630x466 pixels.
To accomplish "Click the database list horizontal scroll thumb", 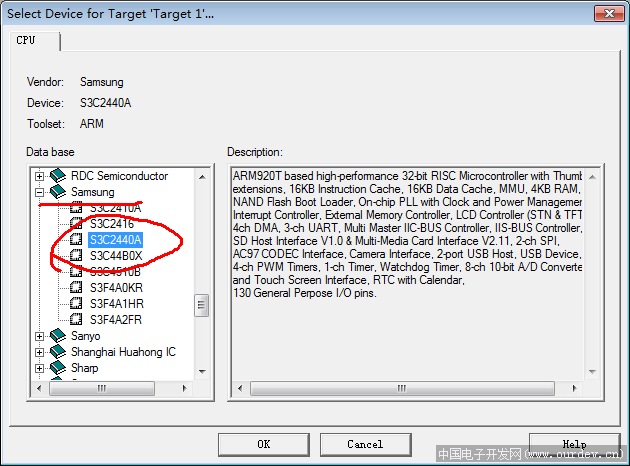I will pyautogui.click(x=102, y=388).
